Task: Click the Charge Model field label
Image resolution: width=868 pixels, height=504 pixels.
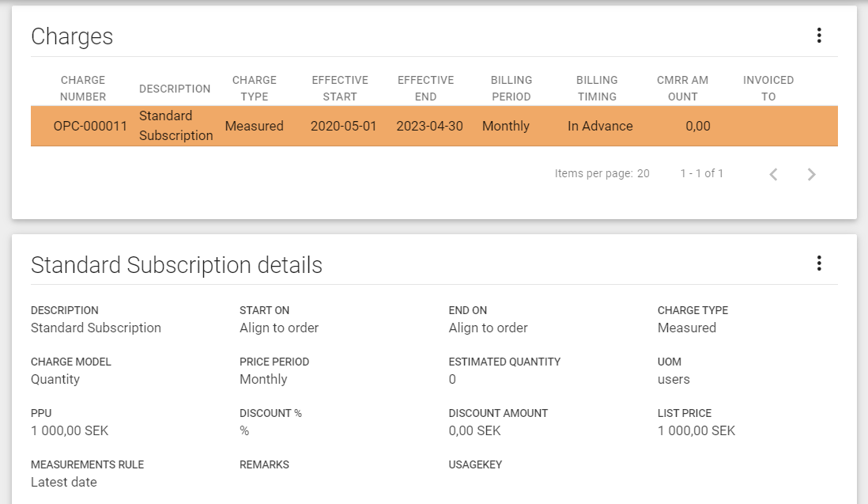Action: click(x=71, y=362)
